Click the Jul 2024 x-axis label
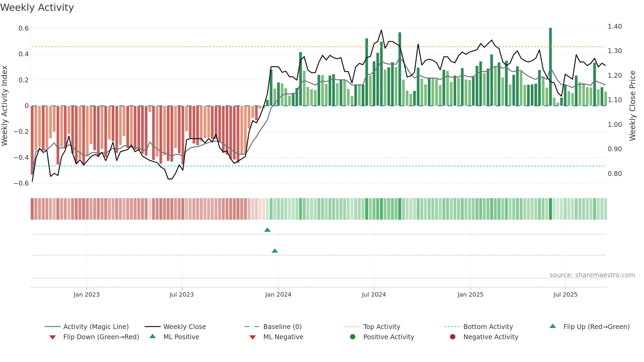Screen dimensions: 644x362 tap(374, 294)
